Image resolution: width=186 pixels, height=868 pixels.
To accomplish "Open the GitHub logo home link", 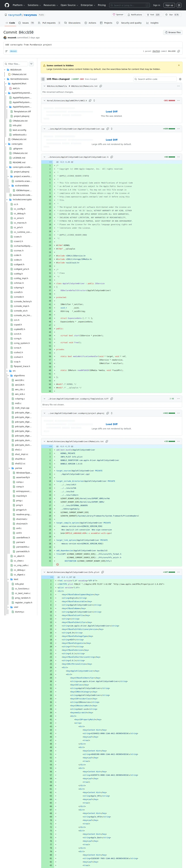I will 7,5.
